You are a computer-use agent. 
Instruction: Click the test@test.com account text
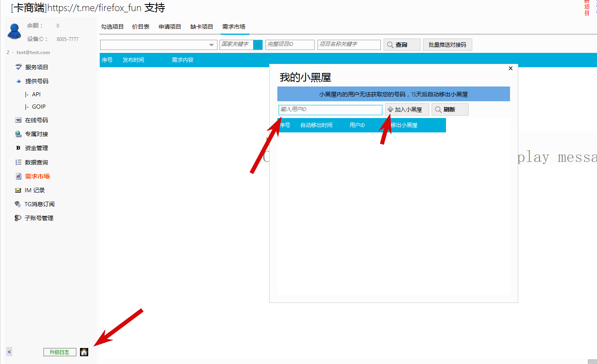coord(33,52)
